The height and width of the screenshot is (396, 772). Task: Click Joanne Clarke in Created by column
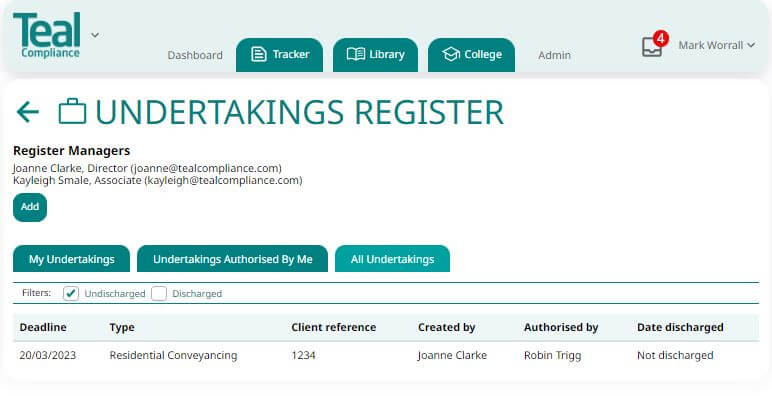pyautogui.click(x=452, y=355)
